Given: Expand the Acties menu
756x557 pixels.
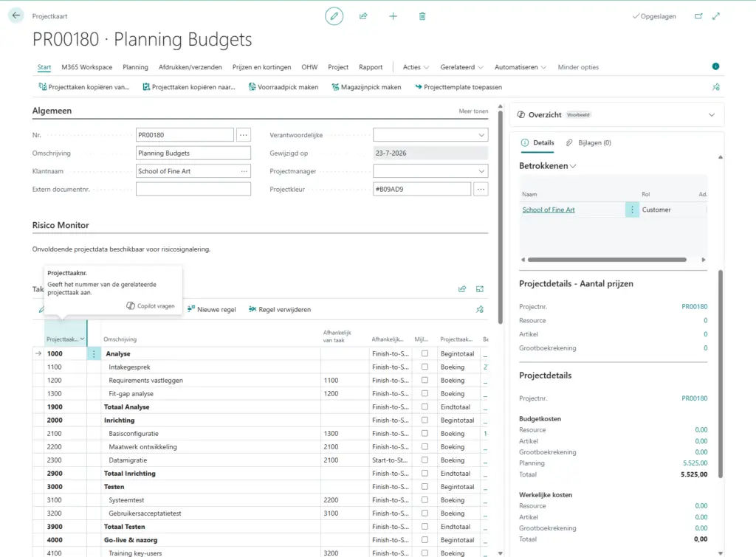Looking at the screenshot, I should (x=416, y=67).
